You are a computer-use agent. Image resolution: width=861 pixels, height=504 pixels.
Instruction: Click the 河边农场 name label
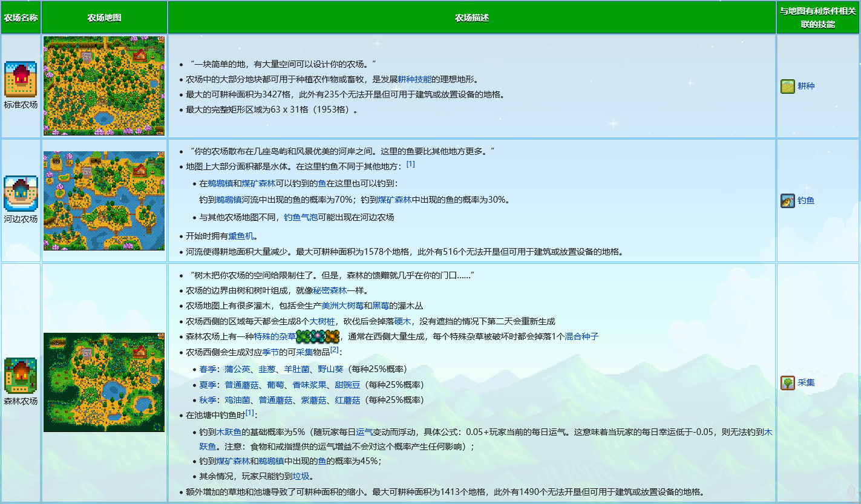pos(21,219)
